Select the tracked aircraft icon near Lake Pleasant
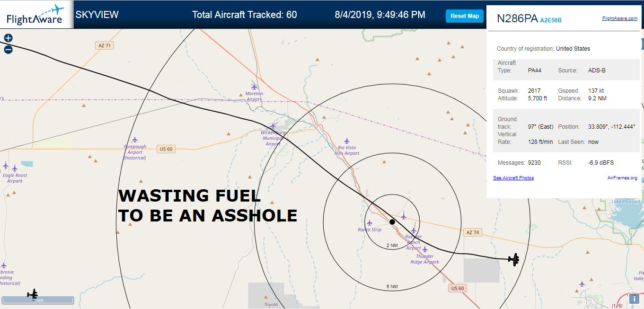Viewport: 644px width, 309px height. [x=514, y=259]
